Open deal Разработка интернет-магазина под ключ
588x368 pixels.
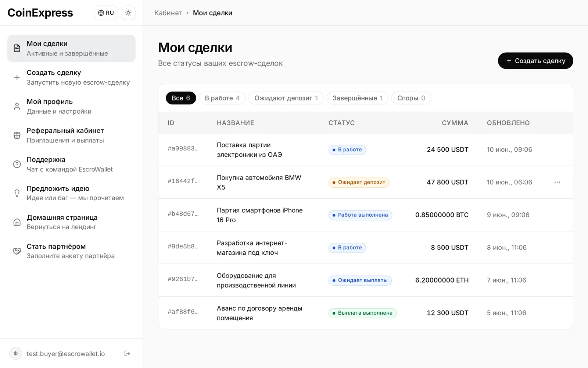pos(252,248)
